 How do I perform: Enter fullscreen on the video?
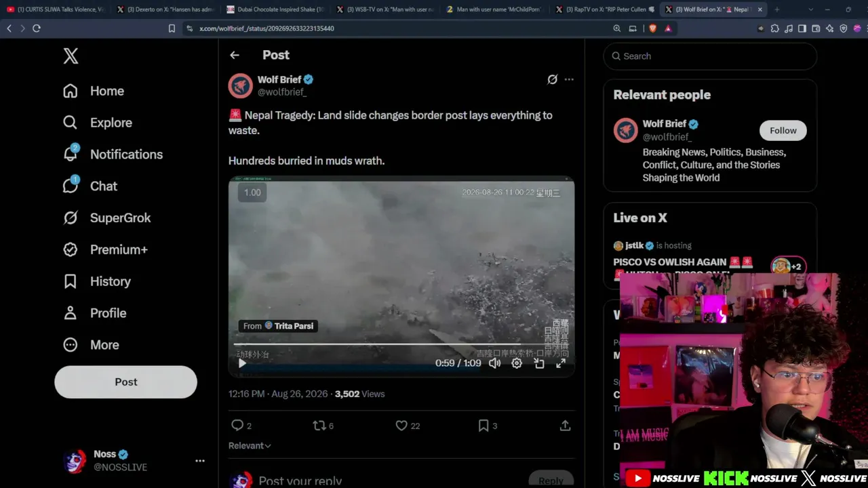click(561, 363)
